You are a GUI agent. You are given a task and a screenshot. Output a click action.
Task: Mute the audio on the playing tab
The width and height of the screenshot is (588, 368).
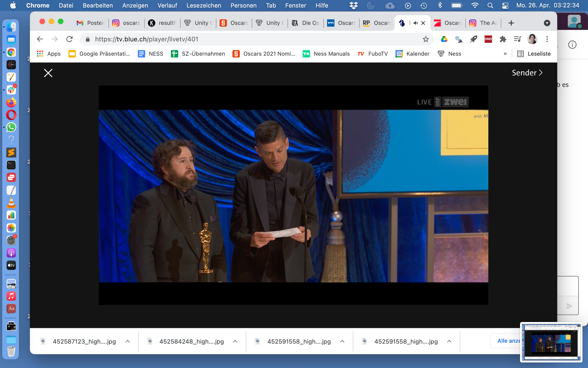coord(415,23)
